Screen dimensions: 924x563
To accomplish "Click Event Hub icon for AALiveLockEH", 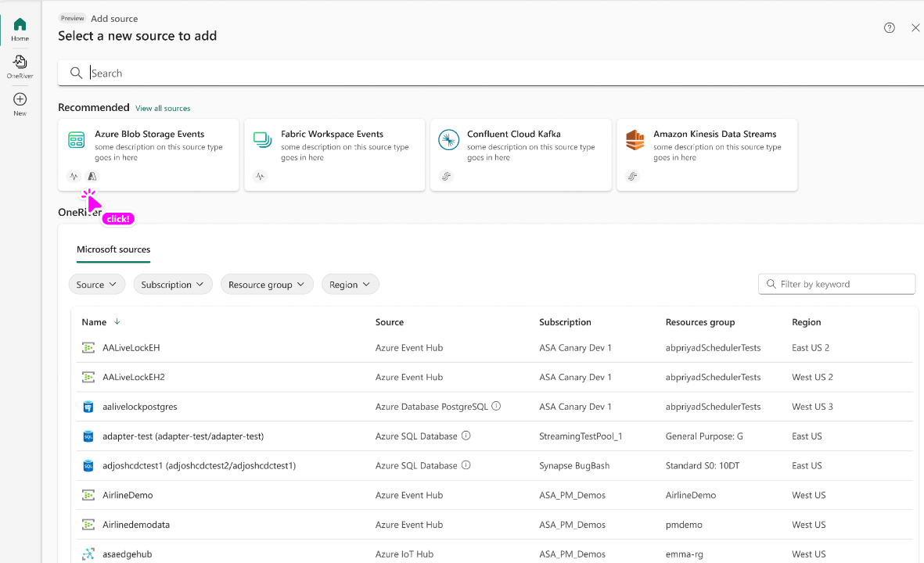I will coord(88,348).
